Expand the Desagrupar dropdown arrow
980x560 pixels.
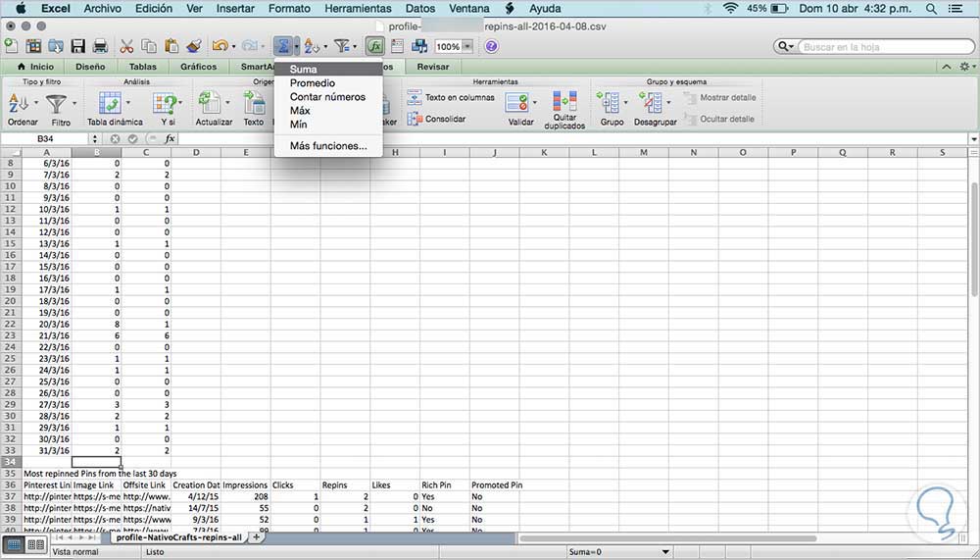(668, 103)
